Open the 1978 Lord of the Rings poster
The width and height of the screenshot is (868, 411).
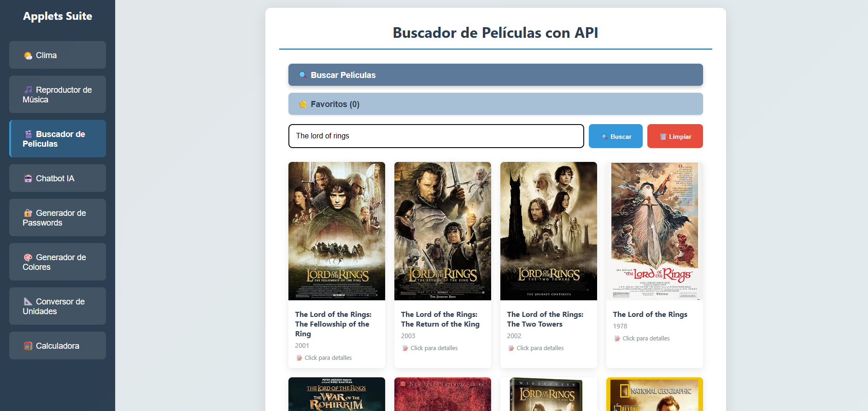pos(655,231)
